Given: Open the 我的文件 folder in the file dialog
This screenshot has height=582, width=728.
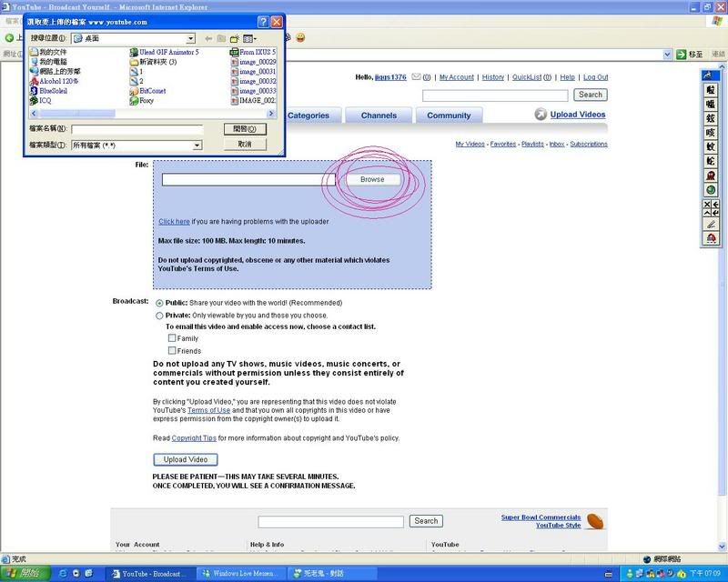Looking at the screenshot, I should coord(48,52).
